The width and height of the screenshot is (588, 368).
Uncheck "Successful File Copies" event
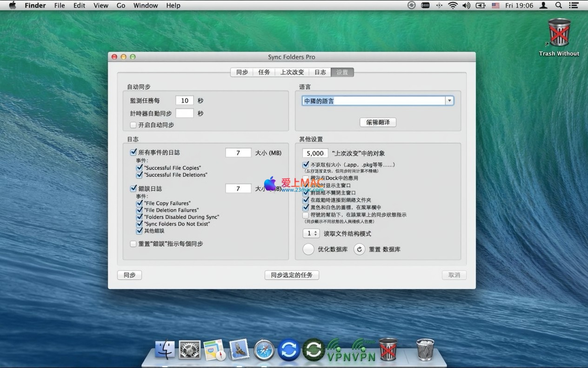(x=140, y=168)
